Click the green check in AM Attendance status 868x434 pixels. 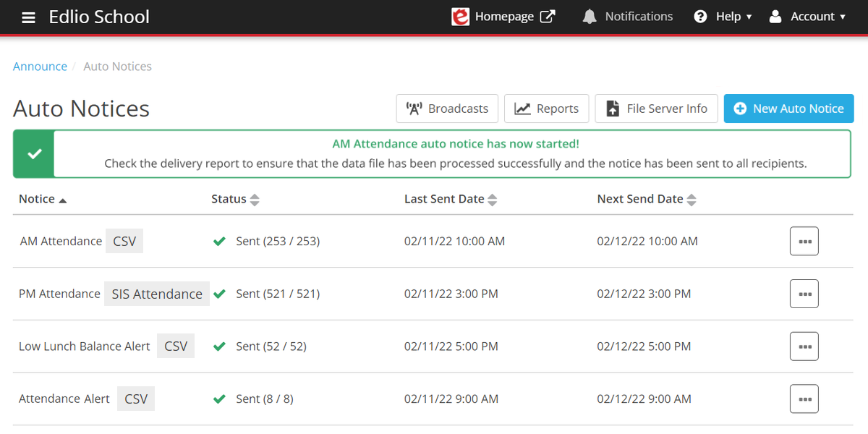point(219,242)
